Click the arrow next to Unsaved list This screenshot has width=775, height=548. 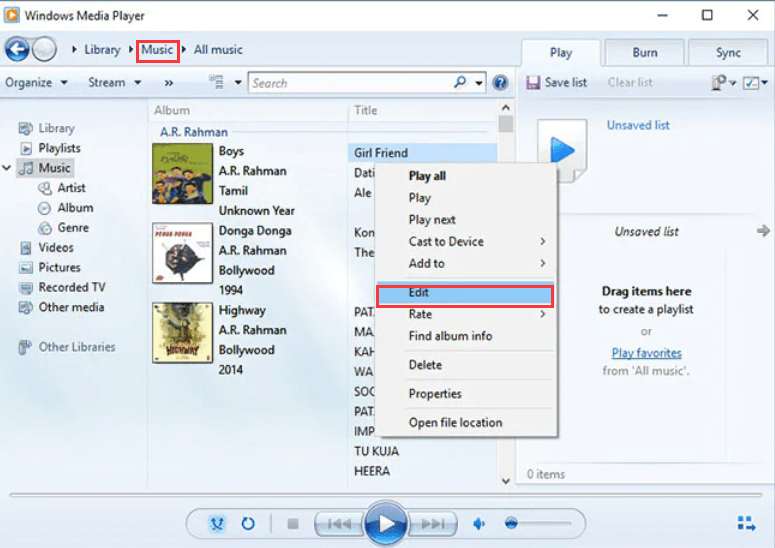pos(764,230)
